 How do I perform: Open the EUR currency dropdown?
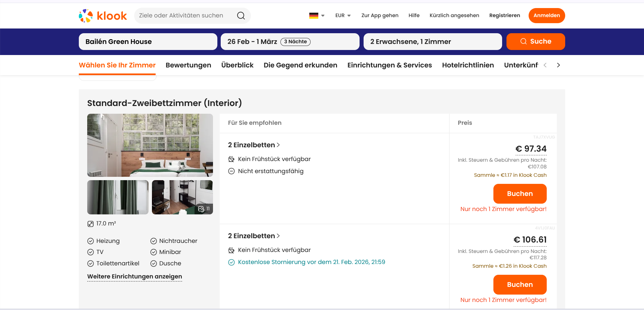(343, 16)
